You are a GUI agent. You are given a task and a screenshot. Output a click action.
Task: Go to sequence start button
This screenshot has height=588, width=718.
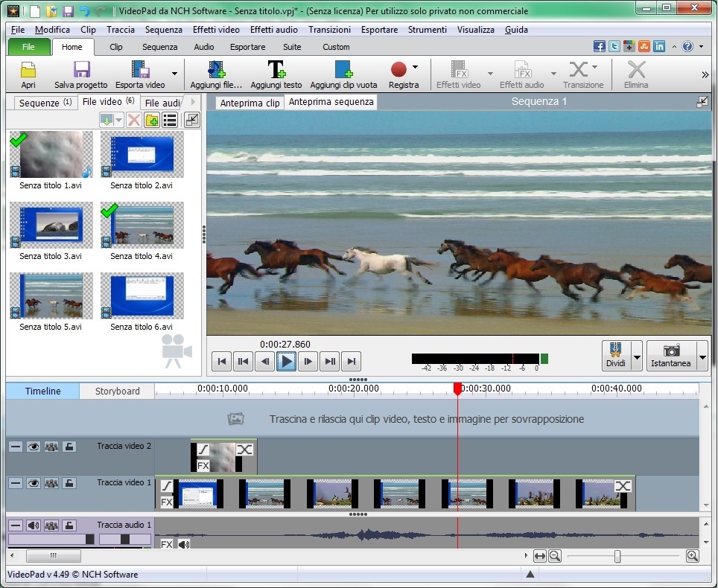coord(222,362)
